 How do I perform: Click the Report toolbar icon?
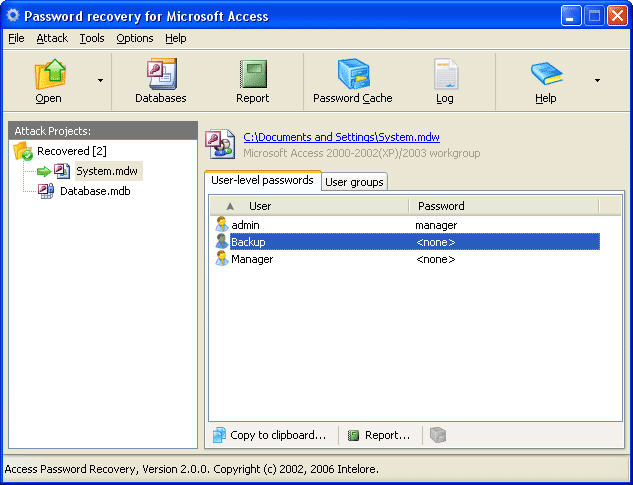pos(253,74)
